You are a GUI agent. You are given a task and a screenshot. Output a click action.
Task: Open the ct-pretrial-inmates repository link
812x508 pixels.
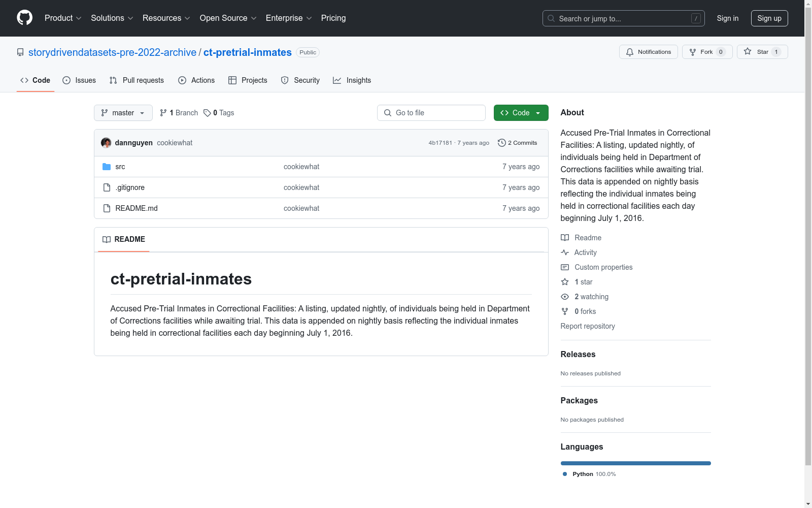point(248,52)
